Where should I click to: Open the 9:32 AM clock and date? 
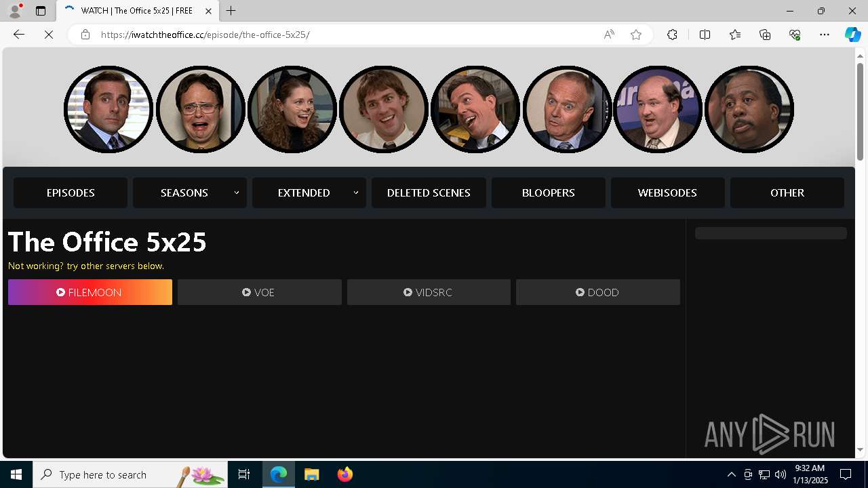pos(810,474)
